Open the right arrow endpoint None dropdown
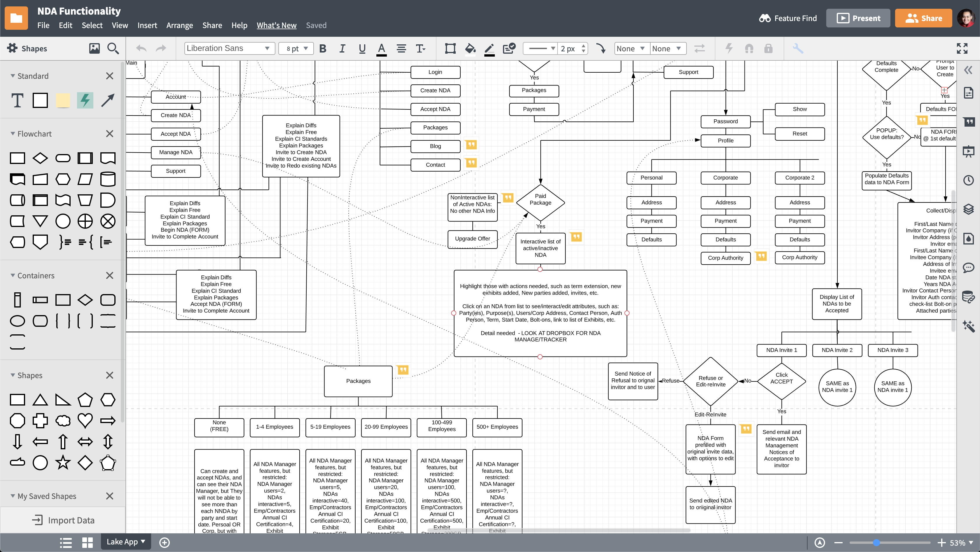The height and width of the screenshot is (552, 980). 668,48
